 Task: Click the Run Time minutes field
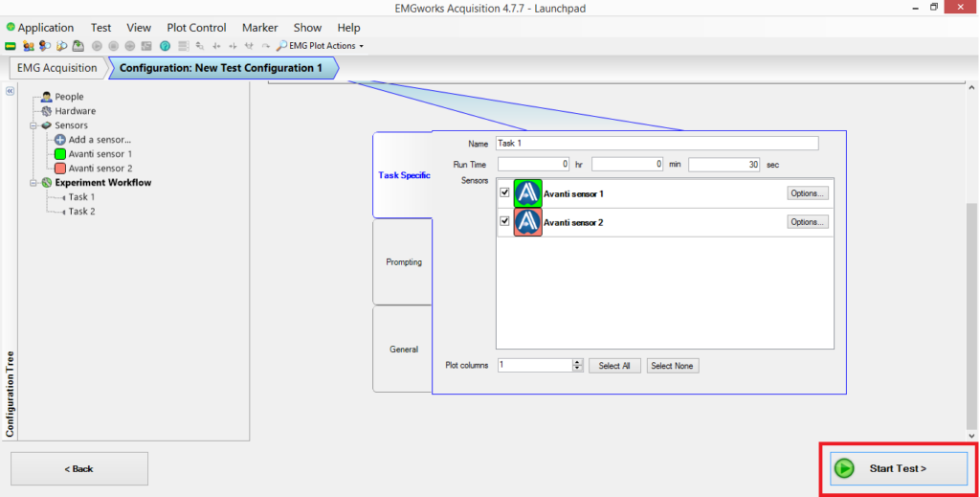pos(628,165)
